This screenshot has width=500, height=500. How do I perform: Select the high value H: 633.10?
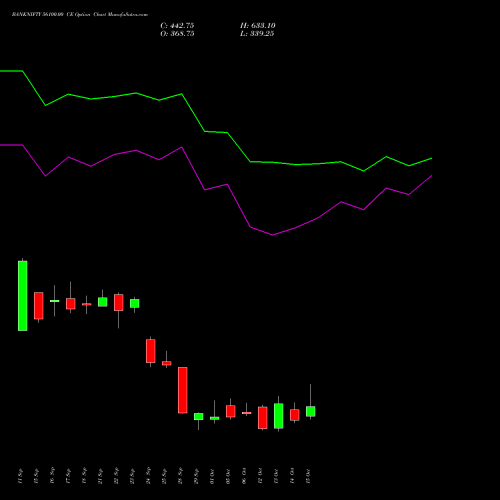point(258,26)
